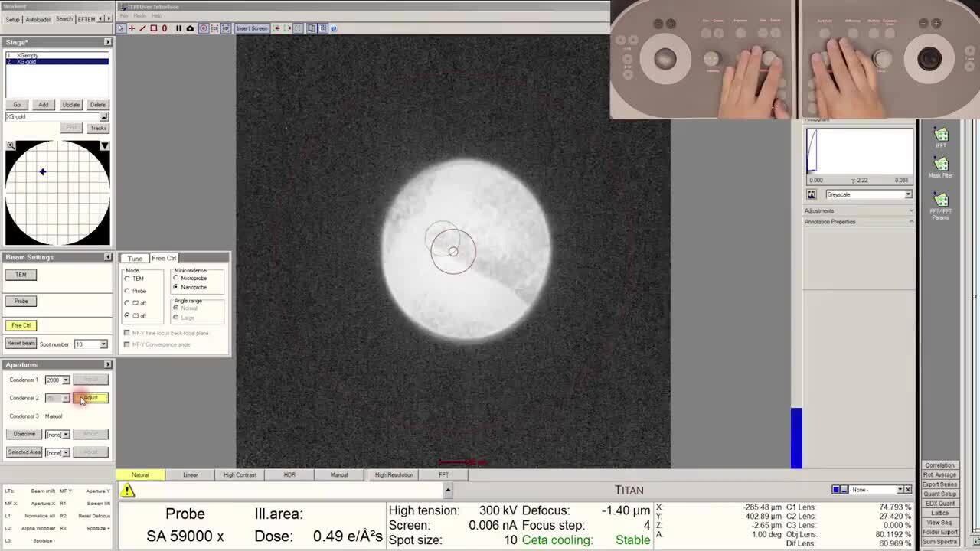Open the Mask Filter tool

tap(941, 167)
